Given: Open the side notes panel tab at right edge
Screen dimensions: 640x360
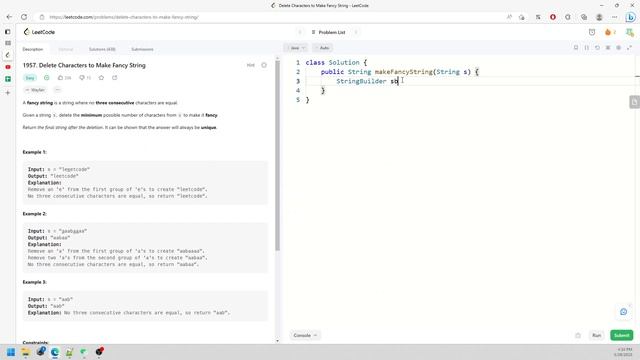Looking at the screenshot, I should [x=634, y=102].
